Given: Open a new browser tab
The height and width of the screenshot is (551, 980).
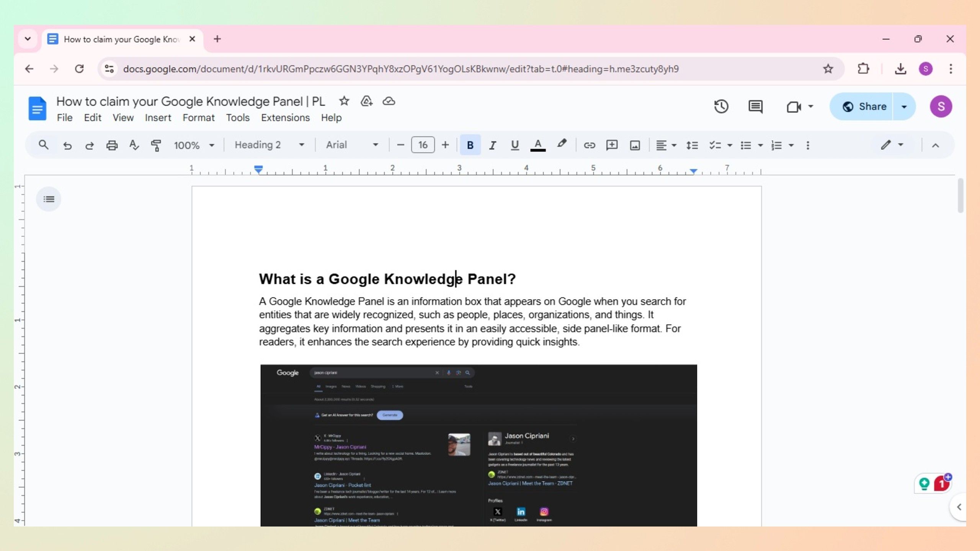Looking at the screenshot, I should 217,39.
